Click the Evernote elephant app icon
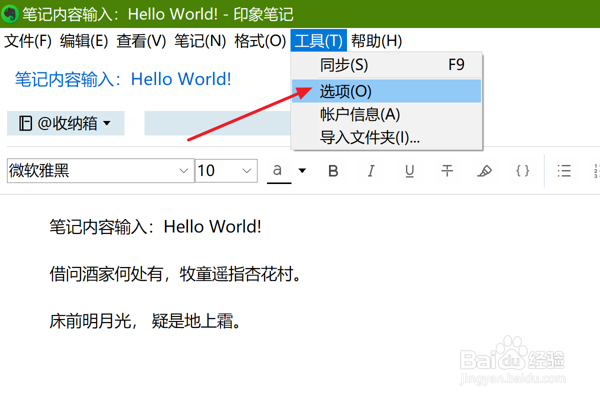The image size is (600, 400). tap(10, 14)
